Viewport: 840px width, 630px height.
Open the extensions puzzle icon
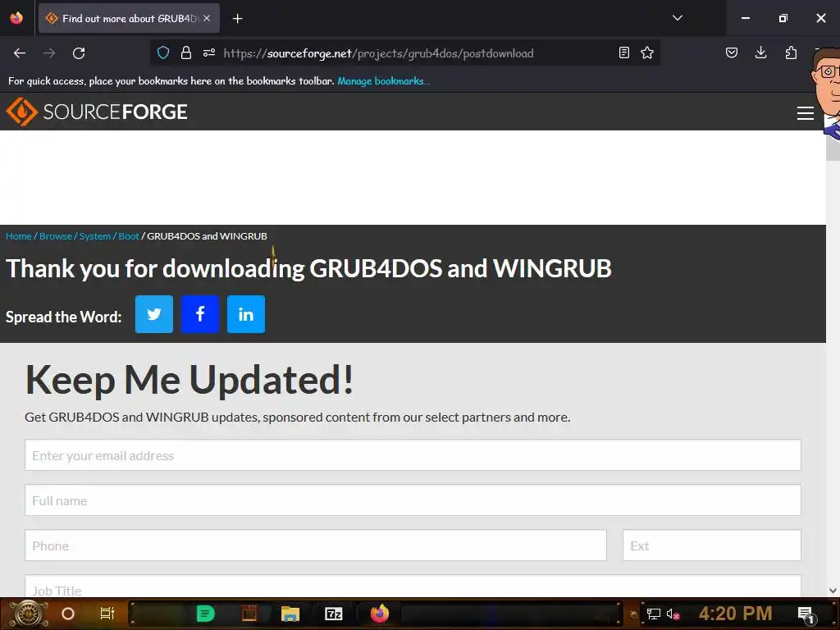click(791, 52)
